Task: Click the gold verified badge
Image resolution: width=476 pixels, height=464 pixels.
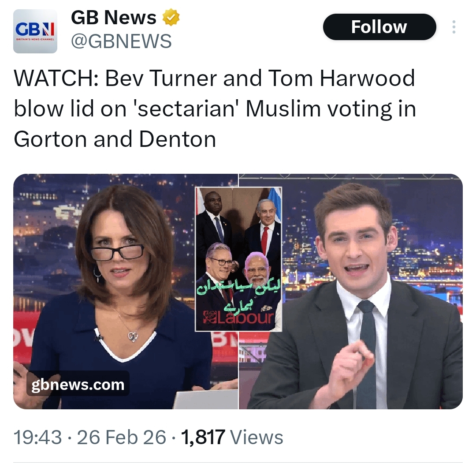Action: 171,18
